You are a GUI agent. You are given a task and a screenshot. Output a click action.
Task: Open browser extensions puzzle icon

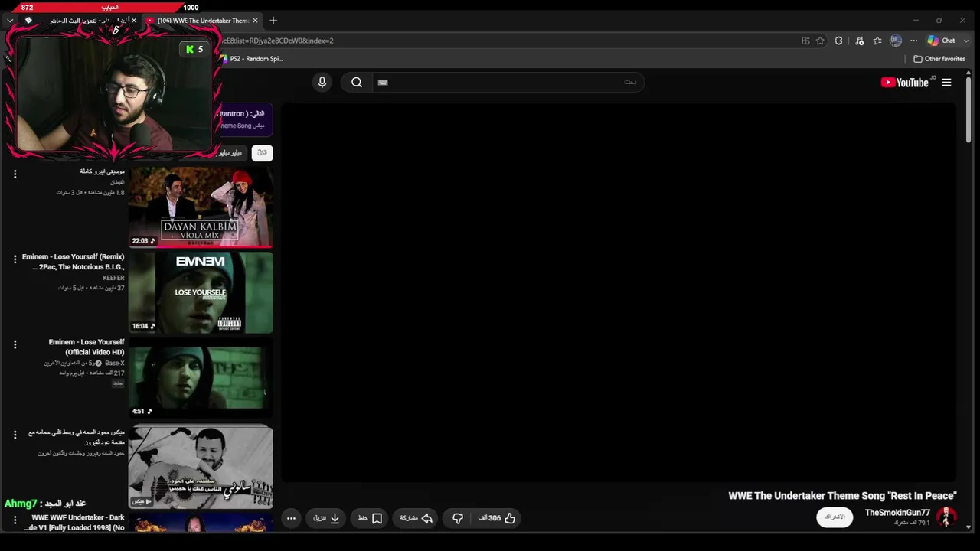pos(838,41)
